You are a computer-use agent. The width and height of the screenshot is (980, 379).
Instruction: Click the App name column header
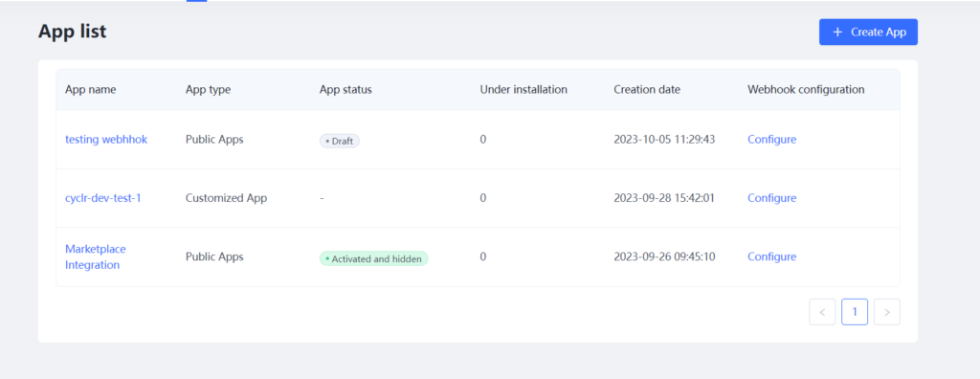coord(91,89)
